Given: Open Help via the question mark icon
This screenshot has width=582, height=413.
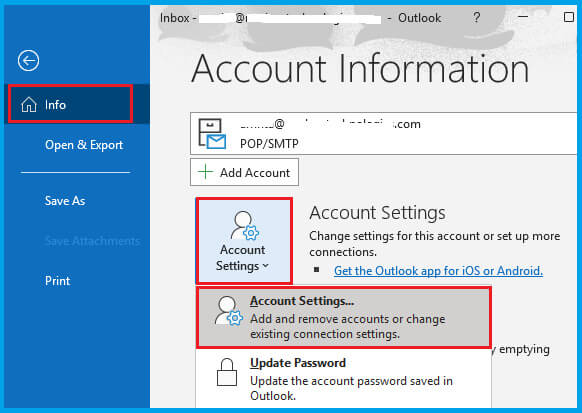Looking at the screenshot, I should tap(477, 17).
